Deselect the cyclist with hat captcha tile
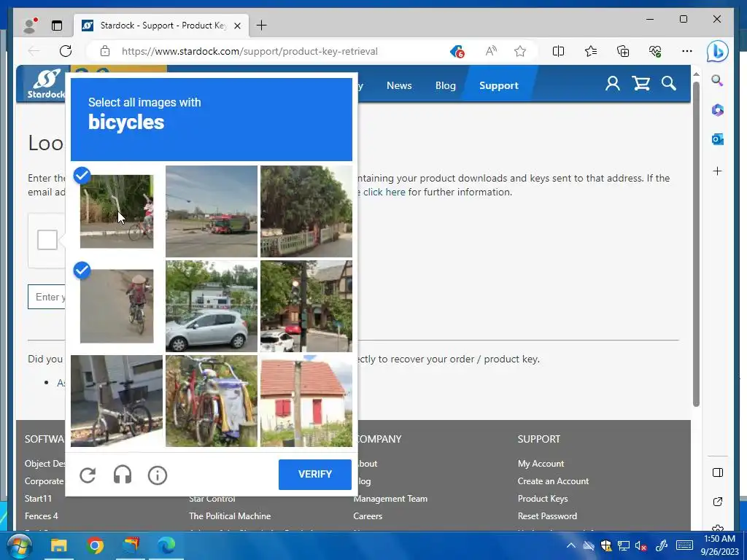The width and height of the screenshot is (747, 560). (117, 306)
